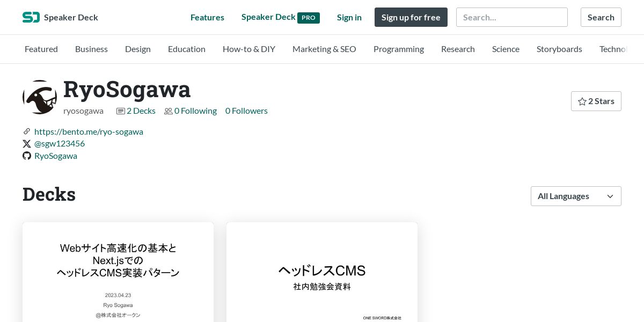Open the Design category

point(138,49)
